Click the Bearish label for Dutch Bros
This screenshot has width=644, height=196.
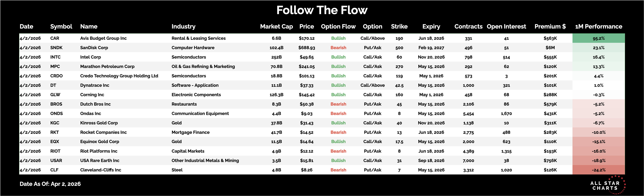(x=338, y=104)
